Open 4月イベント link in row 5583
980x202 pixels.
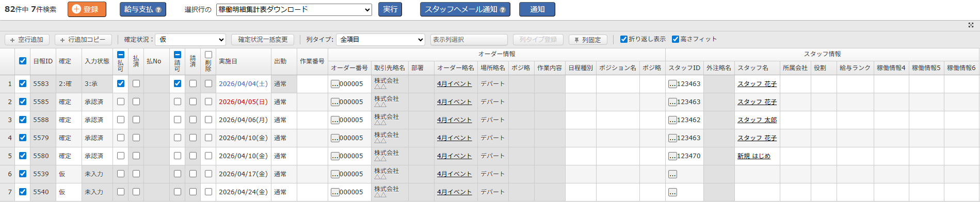pyautogui.click(x=454, y=84)
